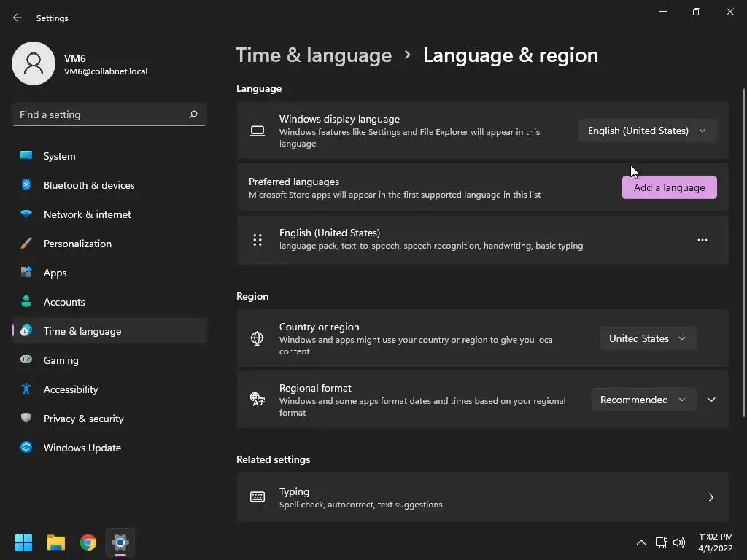Grab the drag handle beside English language
The image size is (747, 560).
pyautogui.click(x=258, y=240)
